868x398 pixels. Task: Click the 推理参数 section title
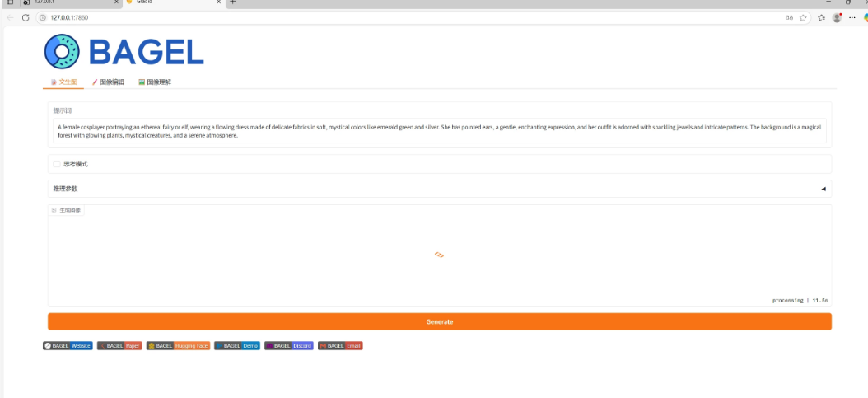click(x=65, y=189)
